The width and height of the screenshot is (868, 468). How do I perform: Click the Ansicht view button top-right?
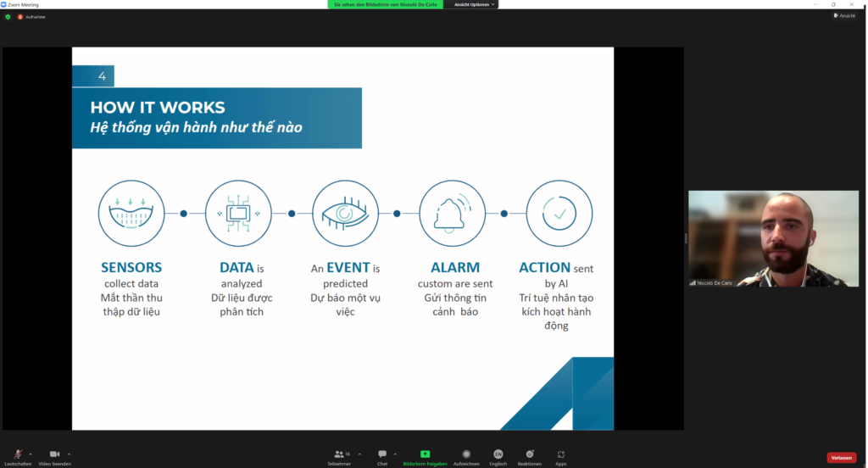click(844, 15)
